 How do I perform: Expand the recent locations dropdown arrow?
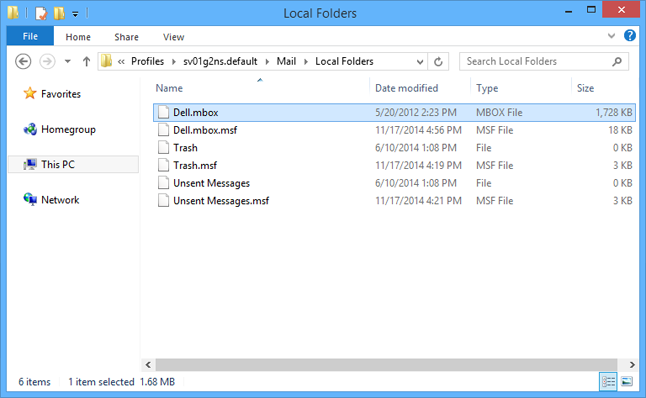pos(68,62)
